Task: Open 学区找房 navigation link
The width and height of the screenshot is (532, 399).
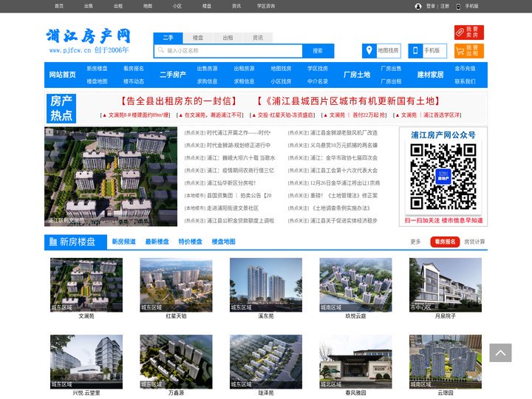Action: [x=318, y=69]
